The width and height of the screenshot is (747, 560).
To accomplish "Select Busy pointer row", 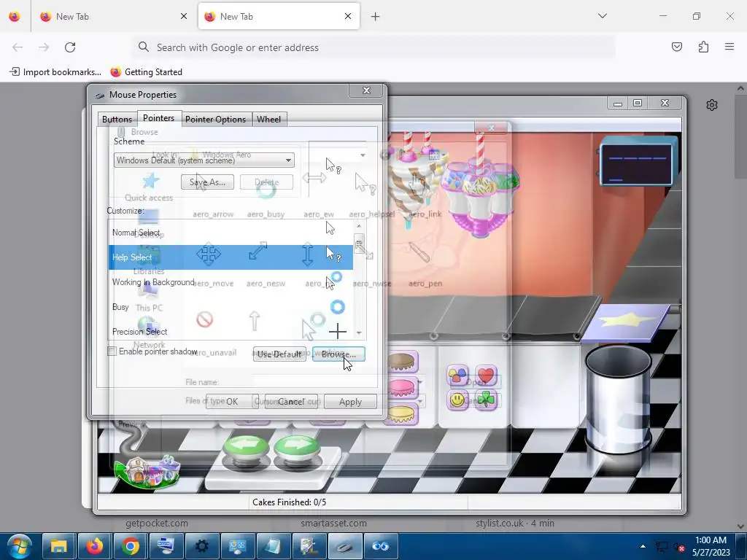I will [231, 307].
